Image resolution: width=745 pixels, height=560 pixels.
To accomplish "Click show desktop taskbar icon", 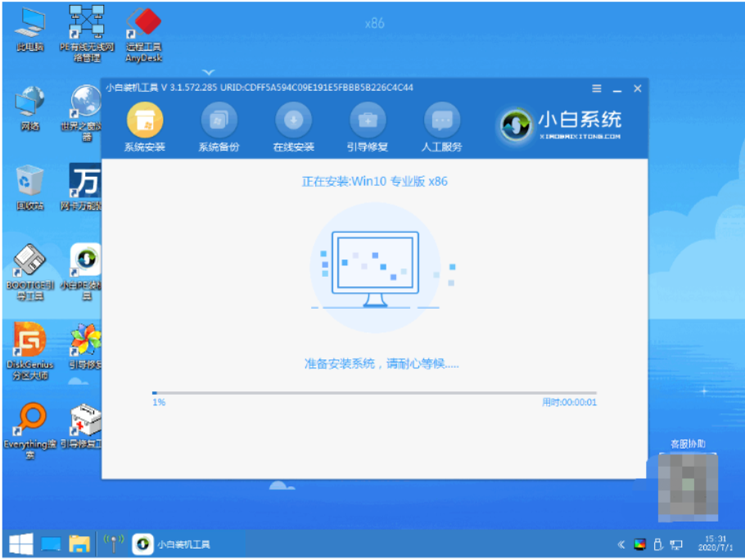I will click(51, 544).
